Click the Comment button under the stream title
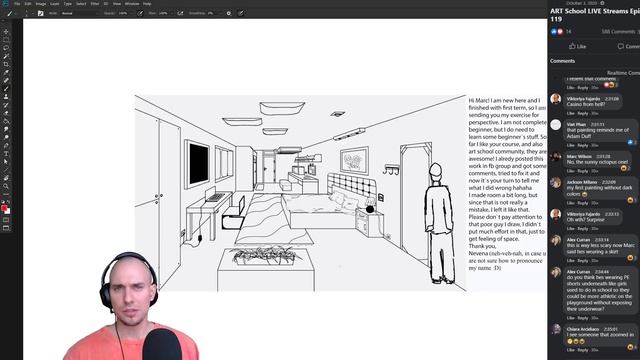640x360 pixels. 629,46
